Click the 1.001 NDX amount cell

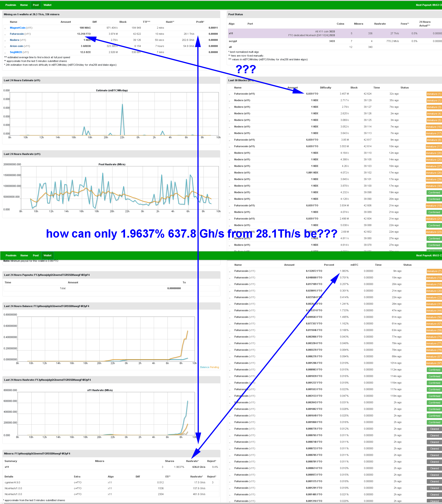click(312, 173)
